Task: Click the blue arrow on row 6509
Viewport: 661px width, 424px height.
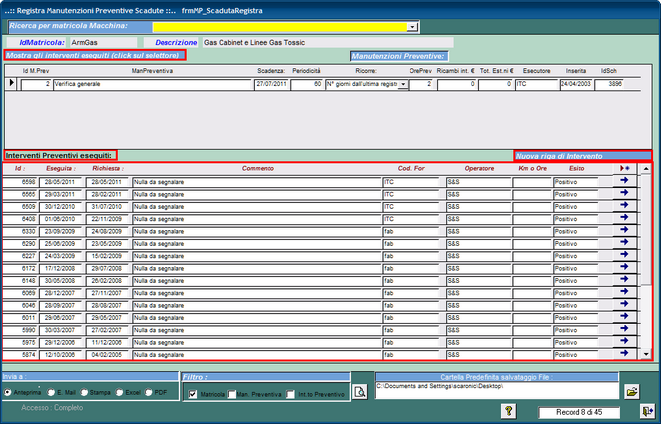Action: [x=624, y=205]
